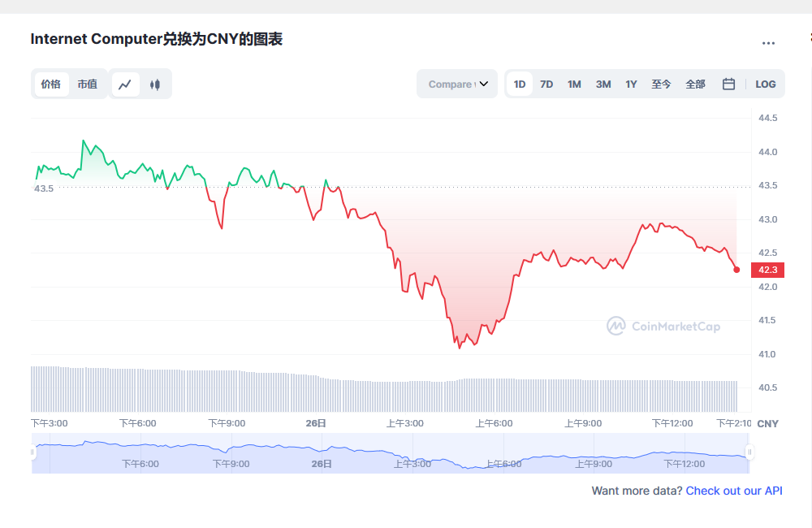Select the 1Y time range
This screenshot has width=812, height=528.
(631, 84)
